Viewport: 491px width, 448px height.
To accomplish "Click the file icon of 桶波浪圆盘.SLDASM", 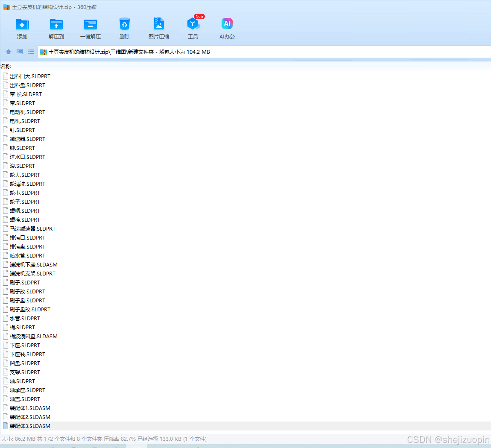I will click(x=5, y=337).
